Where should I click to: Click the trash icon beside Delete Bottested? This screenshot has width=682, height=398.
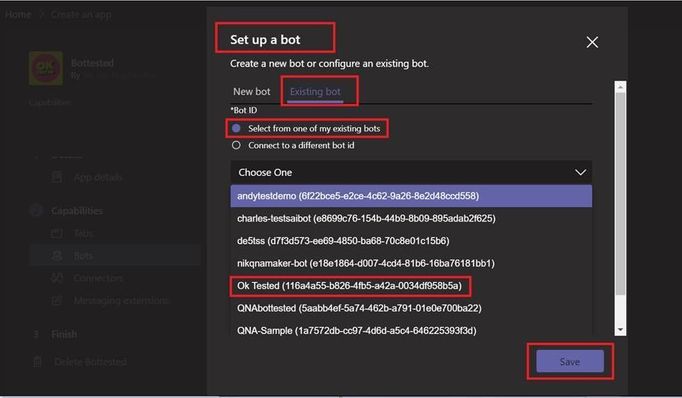pyautogui.click(x=37, y=361)
